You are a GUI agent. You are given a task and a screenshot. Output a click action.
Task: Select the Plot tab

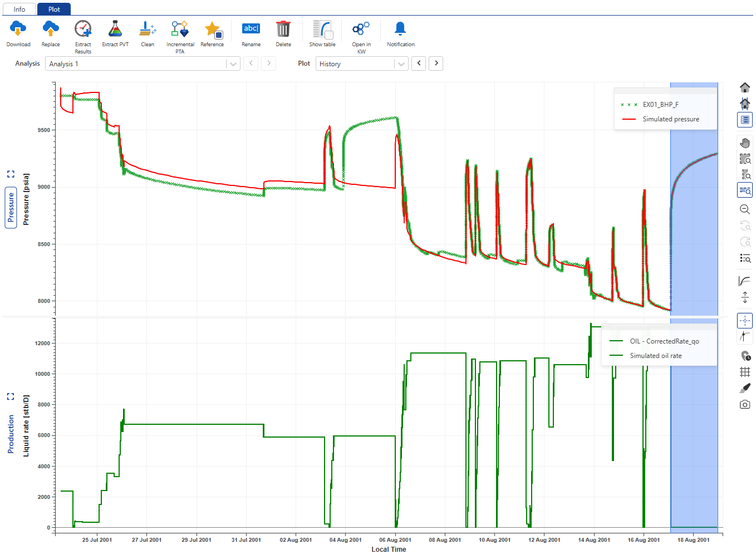tap(54, 9)
